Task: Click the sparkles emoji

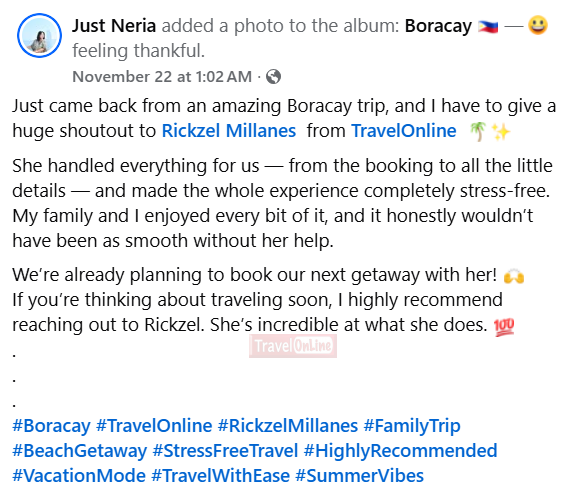Action: coord(501,132)
